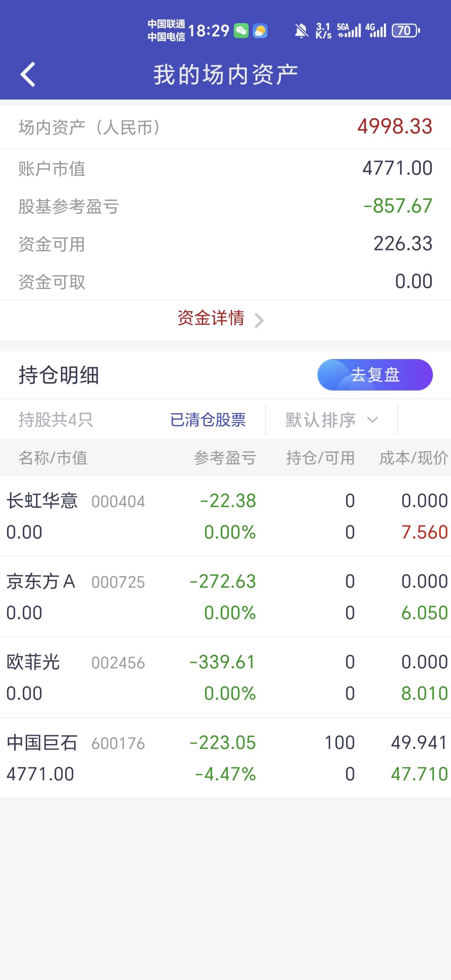Tap current price 47.710

click(420, 774)
